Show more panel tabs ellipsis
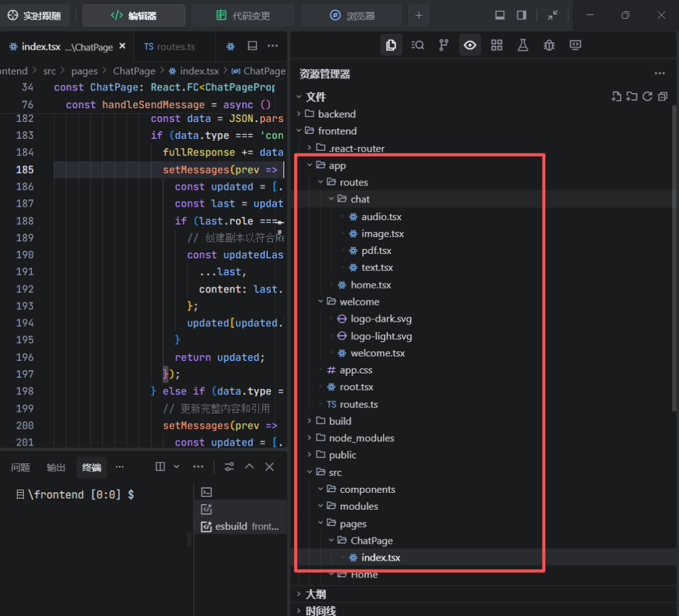This screenshot has height=616, width=679. pyautogui.click(x=119, y=466)
